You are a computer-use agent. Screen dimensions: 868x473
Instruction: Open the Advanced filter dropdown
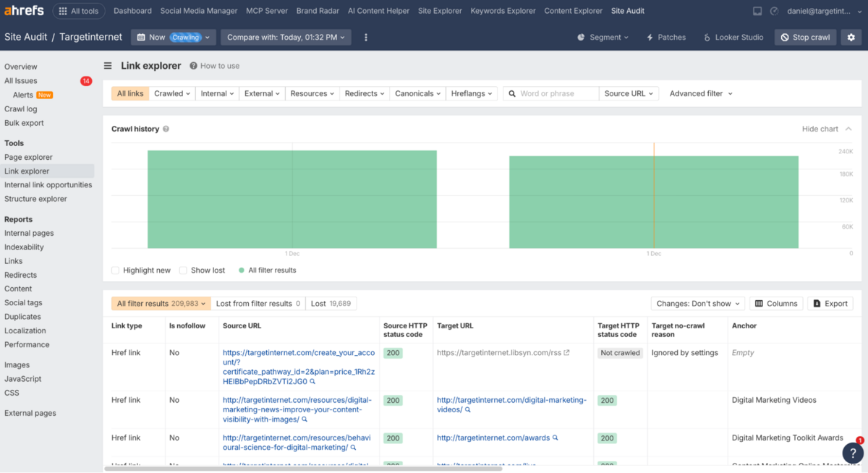701,93
